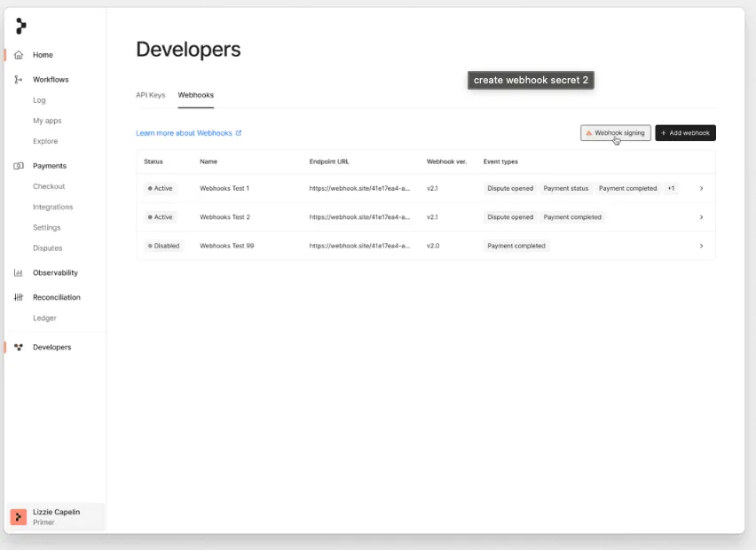Click the Home house icon

(x=19, y=55)
